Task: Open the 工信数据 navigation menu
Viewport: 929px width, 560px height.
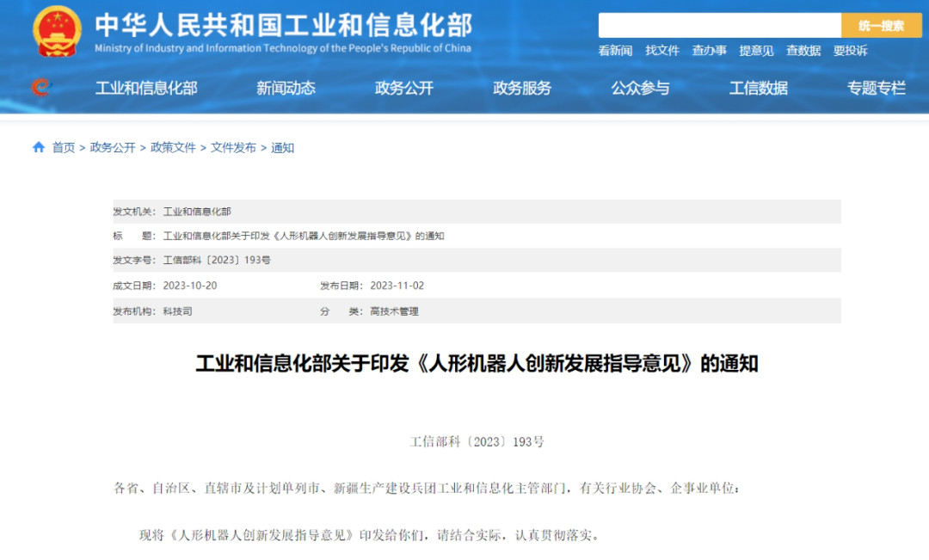Action: [759, 89]
